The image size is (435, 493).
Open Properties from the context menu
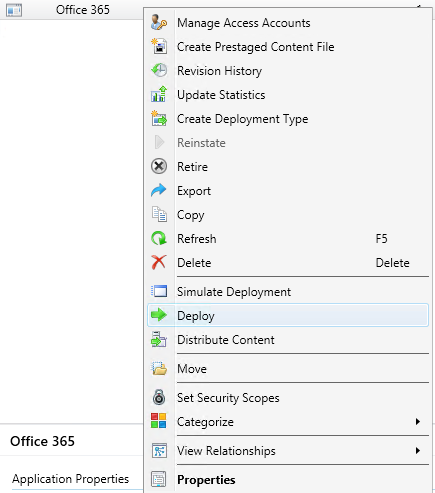pyautogui.click(x=288, y=480)
